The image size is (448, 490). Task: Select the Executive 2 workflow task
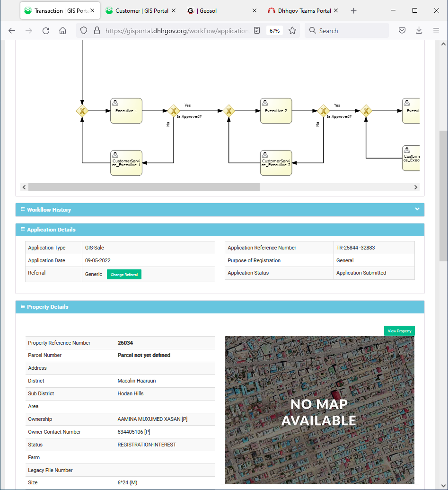pos(276,111)
